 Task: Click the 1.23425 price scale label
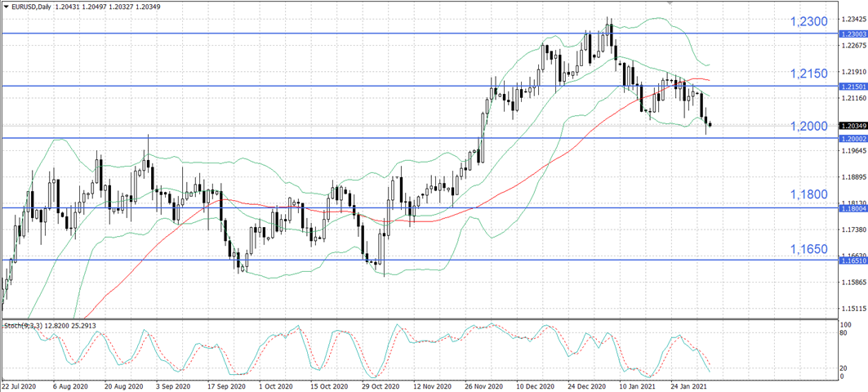coord(853,19)
